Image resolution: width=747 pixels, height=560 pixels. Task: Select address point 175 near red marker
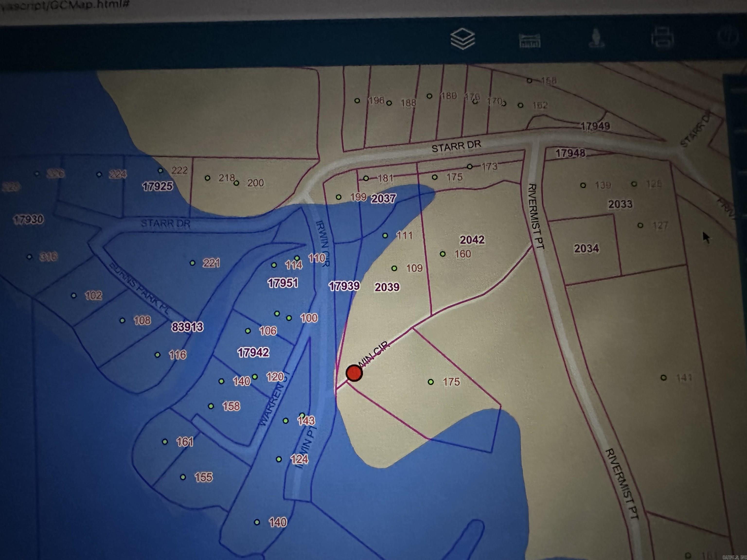pos(431,382)
